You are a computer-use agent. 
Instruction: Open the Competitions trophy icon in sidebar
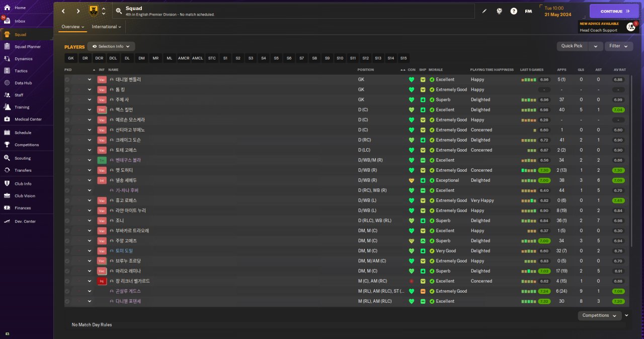click(x=7, y=145)
